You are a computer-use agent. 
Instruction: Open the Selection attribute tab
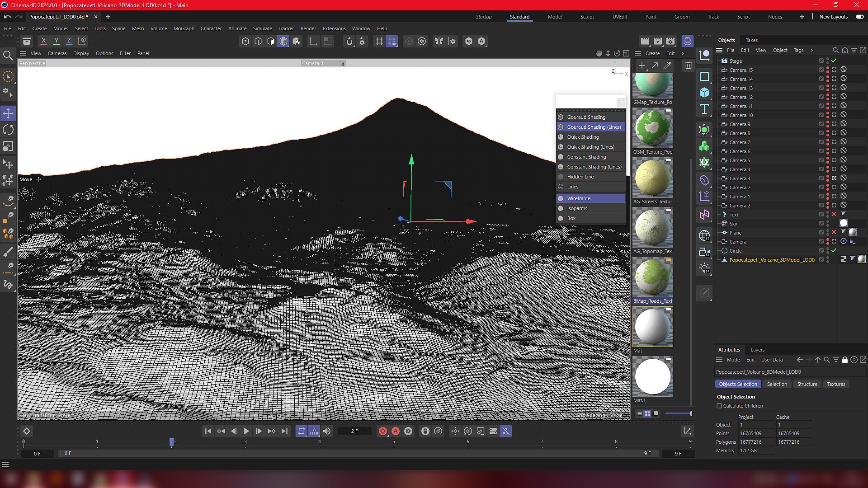[777, 384]
